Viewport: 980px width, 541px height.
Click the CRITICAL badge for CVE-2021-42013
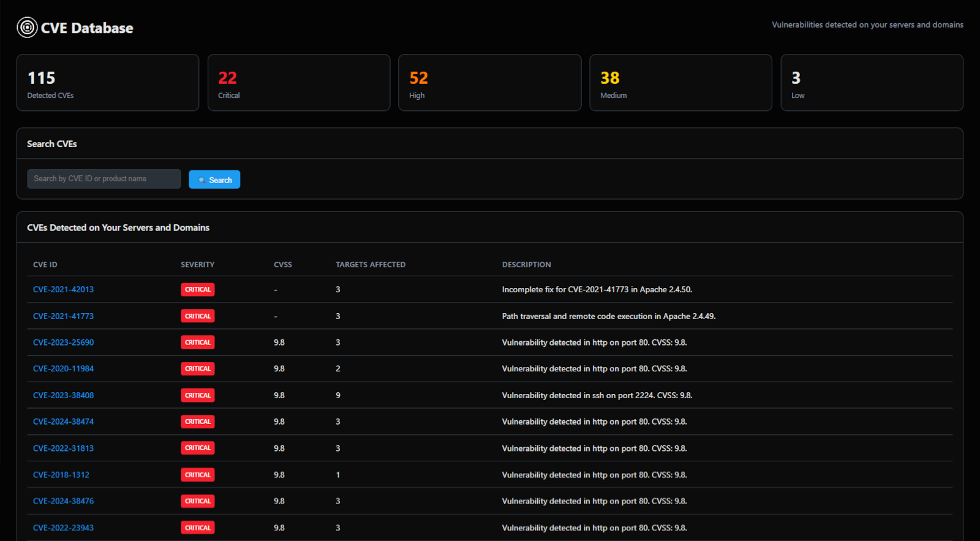pos(197,290)
